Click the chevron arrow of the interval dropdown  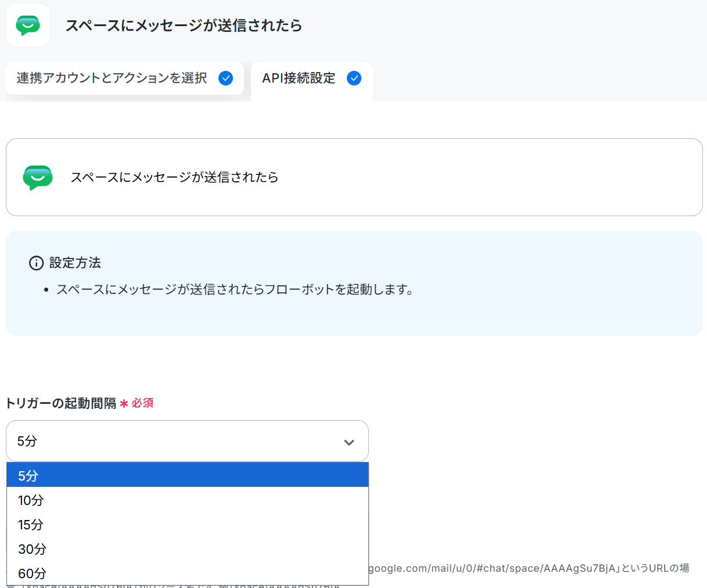click(349, 442)
